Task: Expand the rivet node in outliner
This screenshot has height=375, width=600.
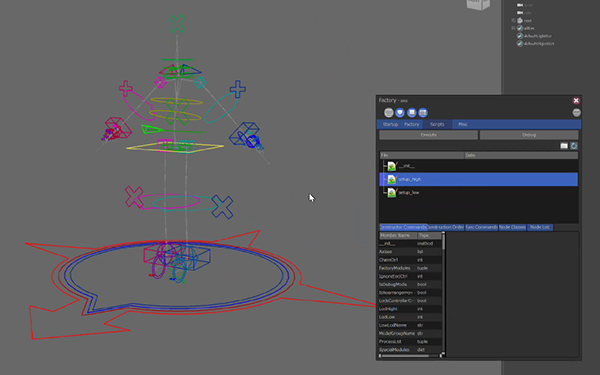Action: tap(514, 20)
